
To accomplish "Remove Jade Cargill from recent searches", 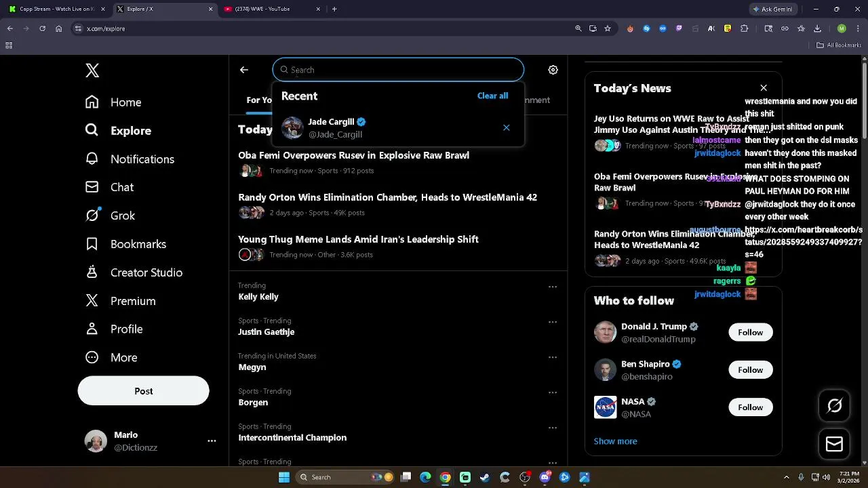I will [x=507, y=127].
